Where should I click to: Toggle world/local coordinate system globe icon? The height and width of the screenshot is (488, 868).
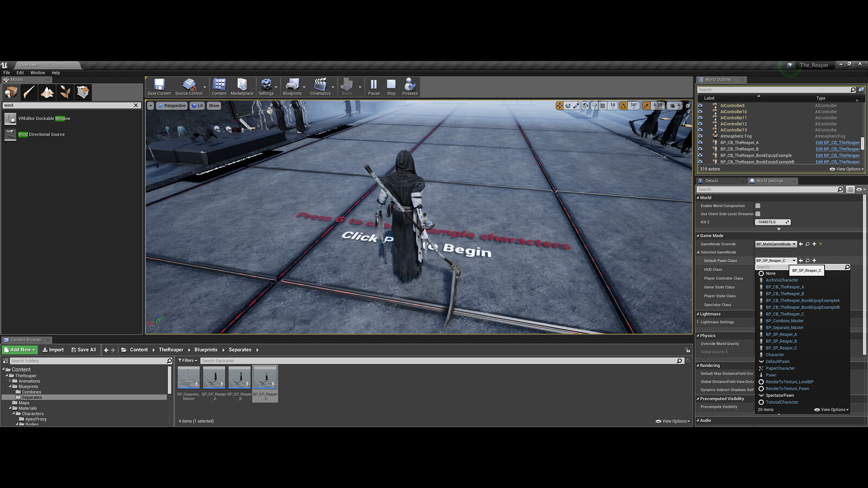585,106
